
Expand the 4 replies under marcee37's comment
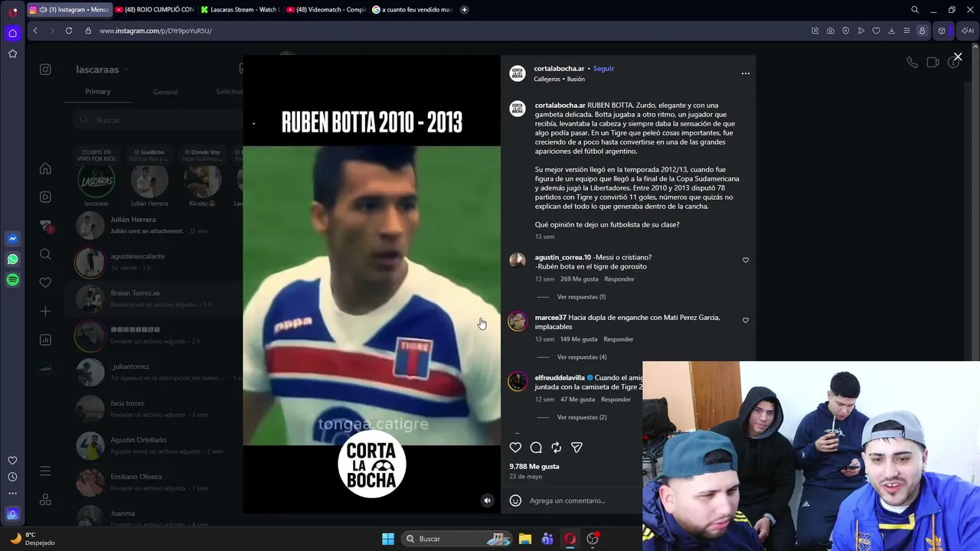582,357
